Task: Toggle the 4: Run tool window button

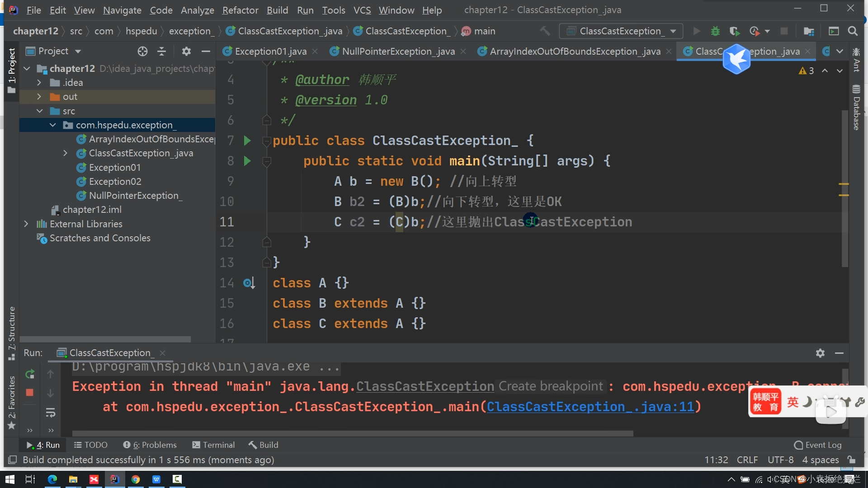Action: (x=43, y=445)
